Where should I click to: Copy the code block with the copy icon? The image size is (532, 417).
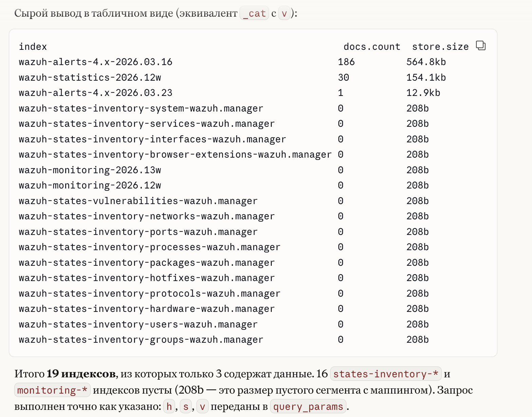point(481,45)
